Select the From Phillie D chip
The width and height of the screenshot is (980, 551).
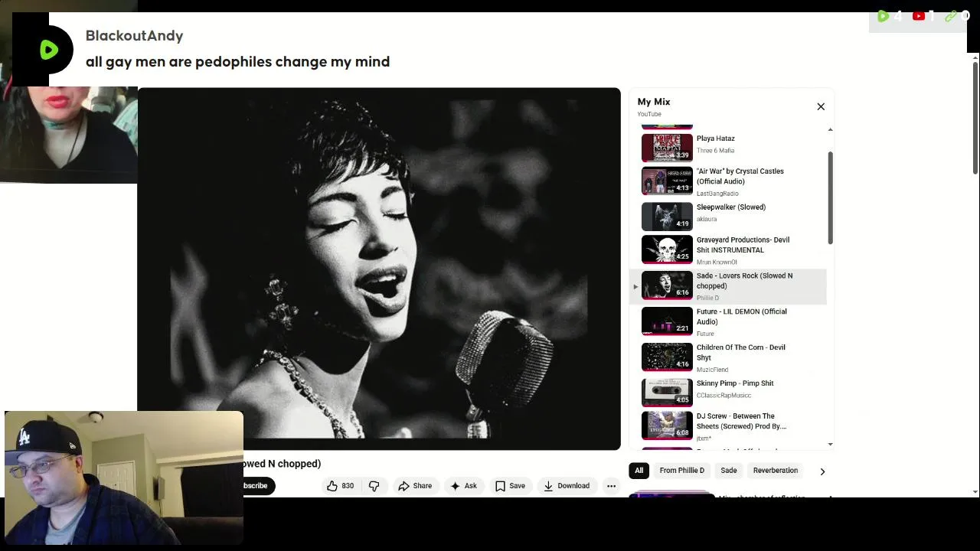[681, 471]
